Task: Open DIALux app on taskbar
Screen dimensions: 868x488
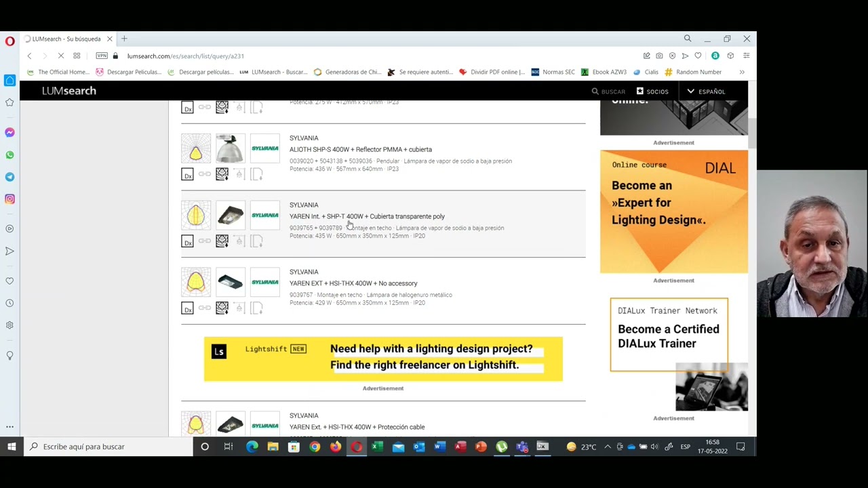Action: pos(542,447)
